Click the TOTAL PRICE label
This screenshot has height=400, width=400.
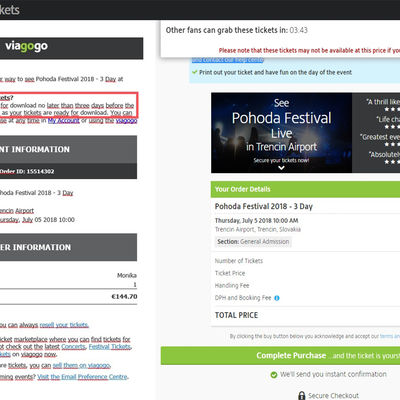click(x=236, y=315)
